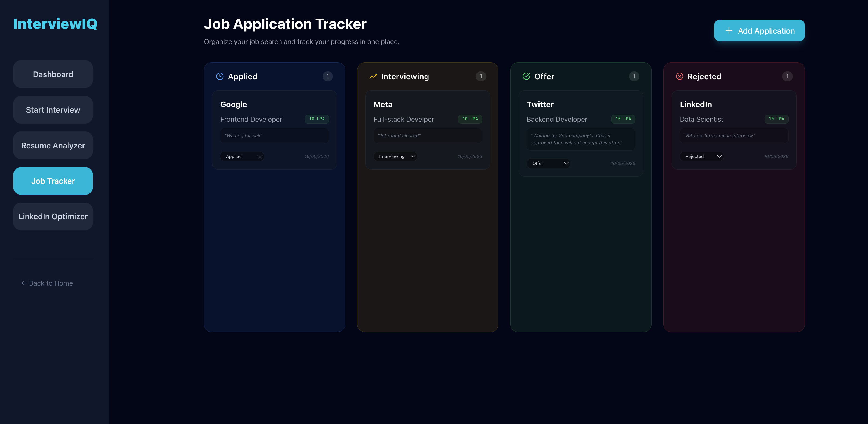Select Job Tracker in the sidebar
This screenshot has width=868, height=424.
coord(53,181)
